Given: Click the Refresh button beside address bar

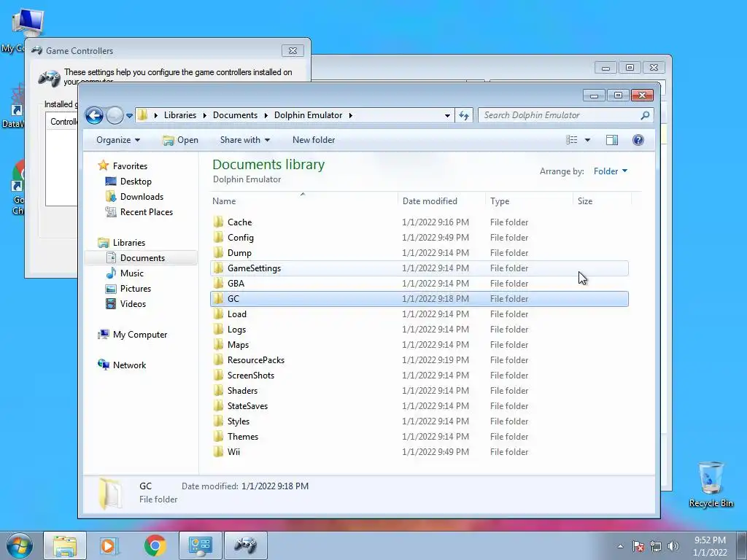Looking at the screenshot, I should click(464, 115).
